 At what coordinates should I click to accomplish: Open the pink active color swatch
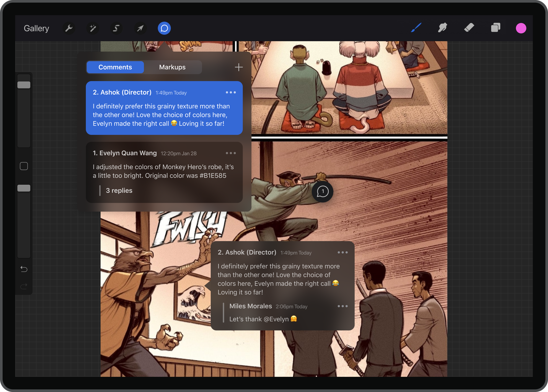521,28
